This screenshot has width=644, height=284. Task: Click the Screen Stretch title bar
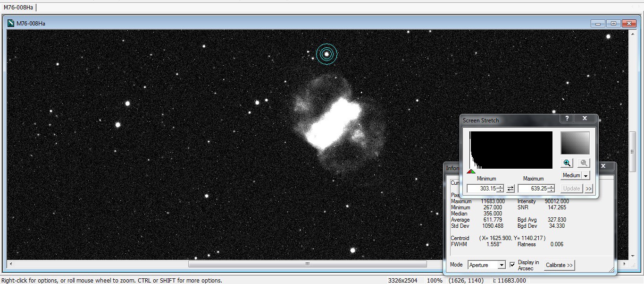click(510, 120)
